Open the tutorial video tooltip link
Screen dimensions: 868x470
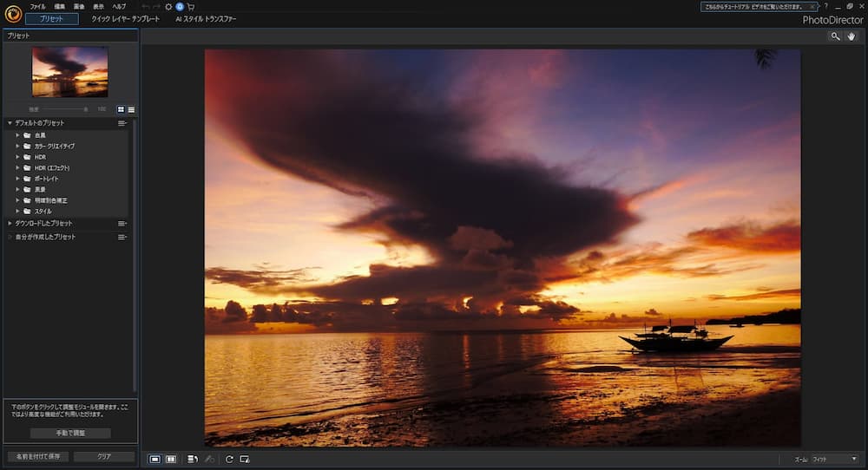[753, 7]
